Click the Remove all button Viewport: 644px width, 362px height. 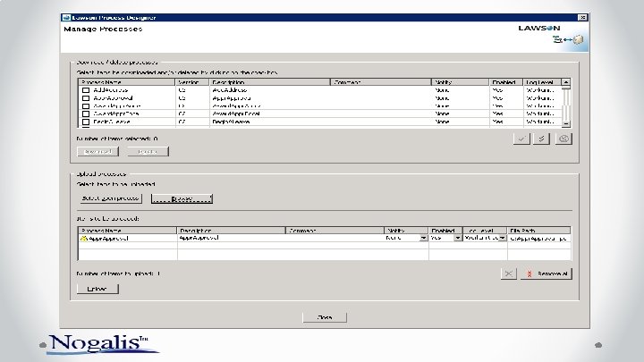tap(547, 274)
